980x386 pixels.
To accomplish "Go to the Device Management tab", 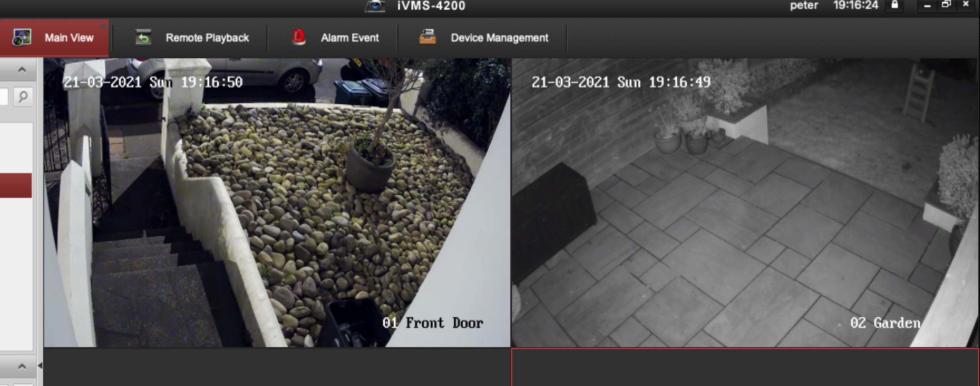I will coord(499,38).
